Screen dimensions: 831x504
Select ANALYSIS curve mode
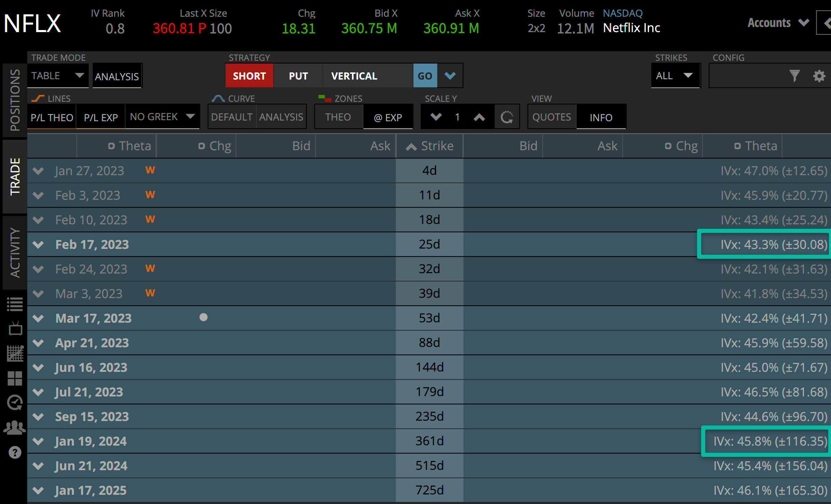coord(281,117)
